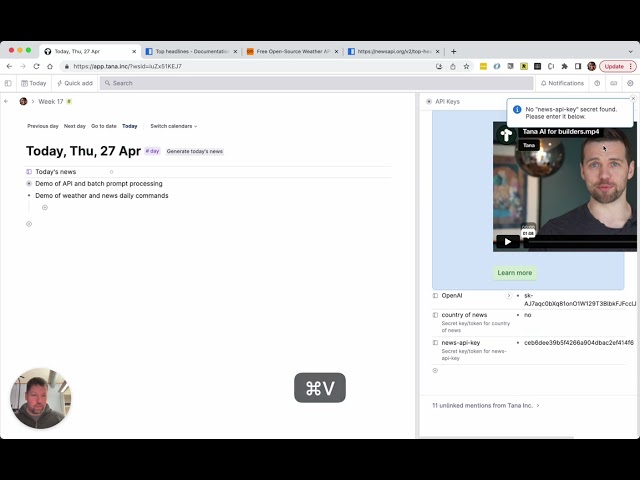The height and width of the screenshot is (480, 640).
Task: Edit the country of news value 'no'
Action: [x=528, y=315]
